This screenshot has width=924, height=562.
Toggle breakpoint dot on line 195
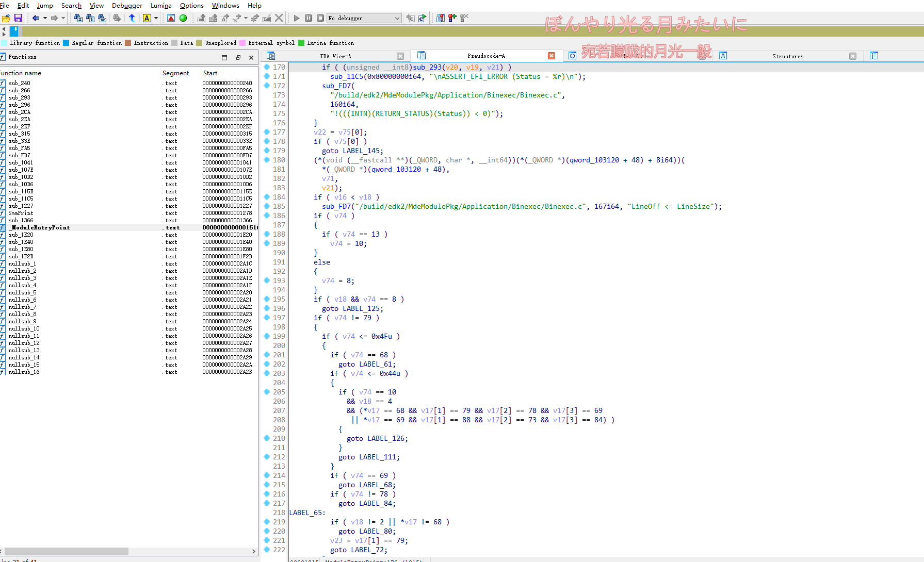click(267, 299)
